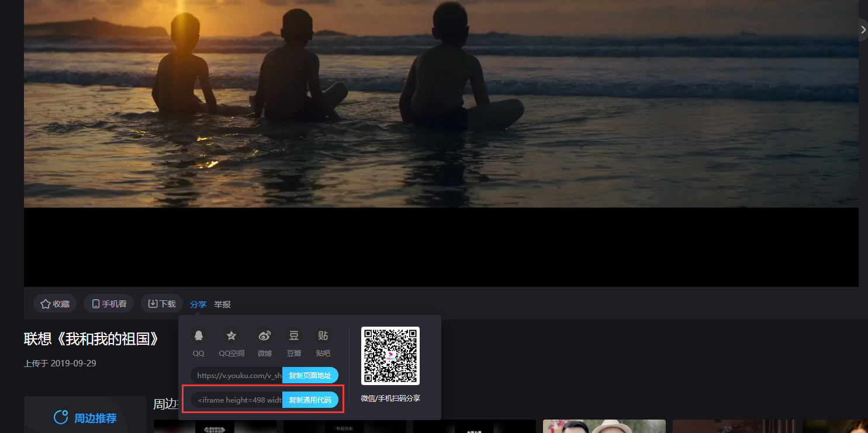This screenshot has width=868, height=433.
Task: Click the 下载 download button
Action: point(162,304)
